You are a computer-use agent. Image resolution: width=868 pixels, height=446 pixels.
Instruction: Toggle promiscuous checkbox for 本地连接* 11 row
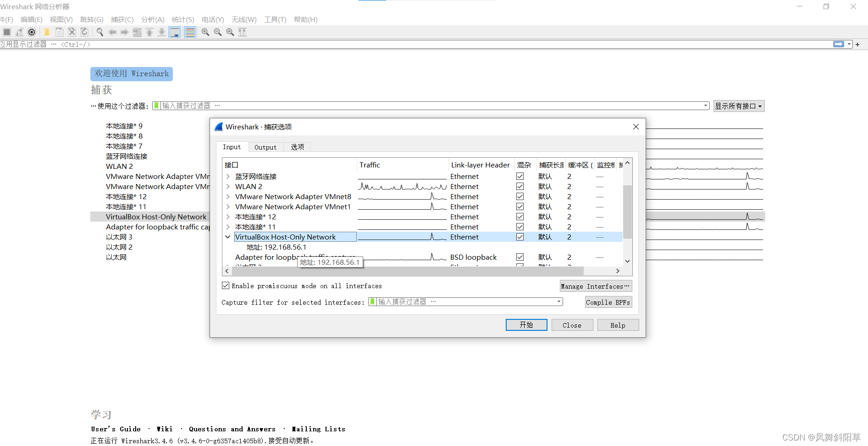[520, 227]
